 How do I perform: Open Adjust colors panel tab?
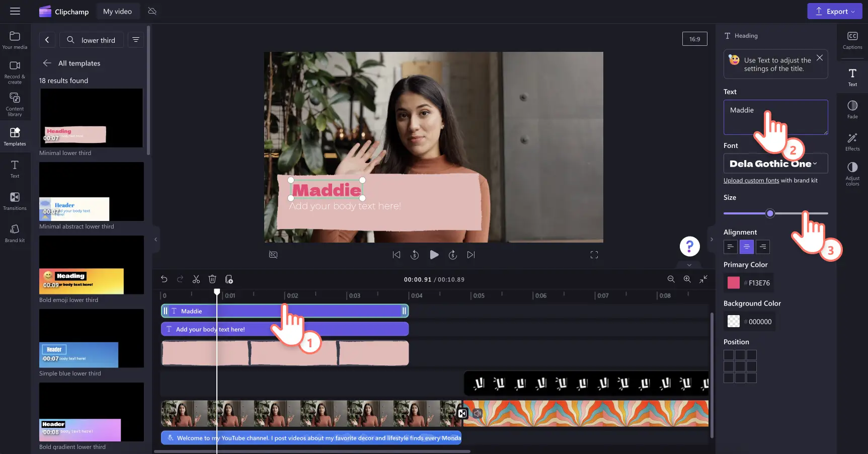coord(852,174)
